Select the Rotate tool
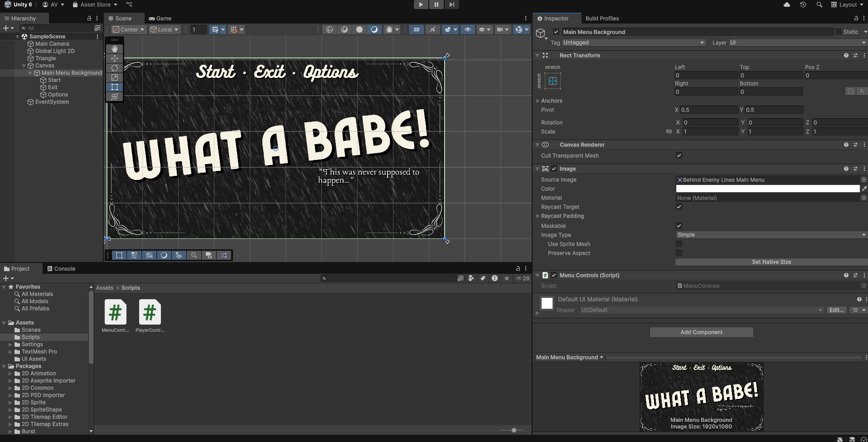The width and height of the screenshot is (868, 442). [115, 68]
